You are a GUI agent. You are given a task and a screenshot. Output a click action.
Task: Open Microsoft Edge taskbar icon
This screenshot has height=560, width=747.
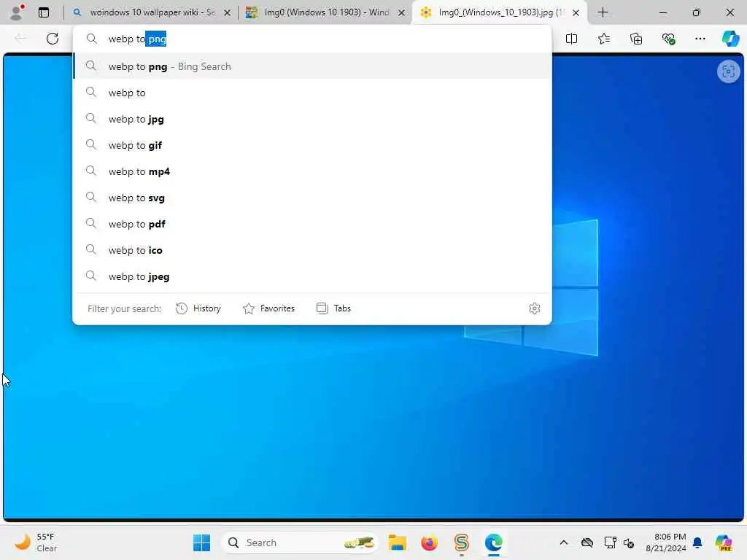(x=494, y=542)
